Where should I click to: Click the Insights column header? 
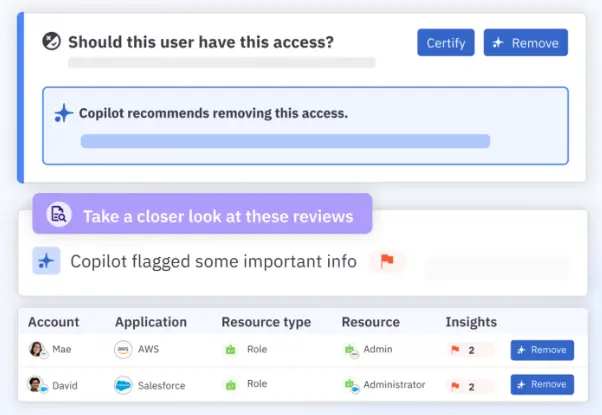click(x=471, y=322)
